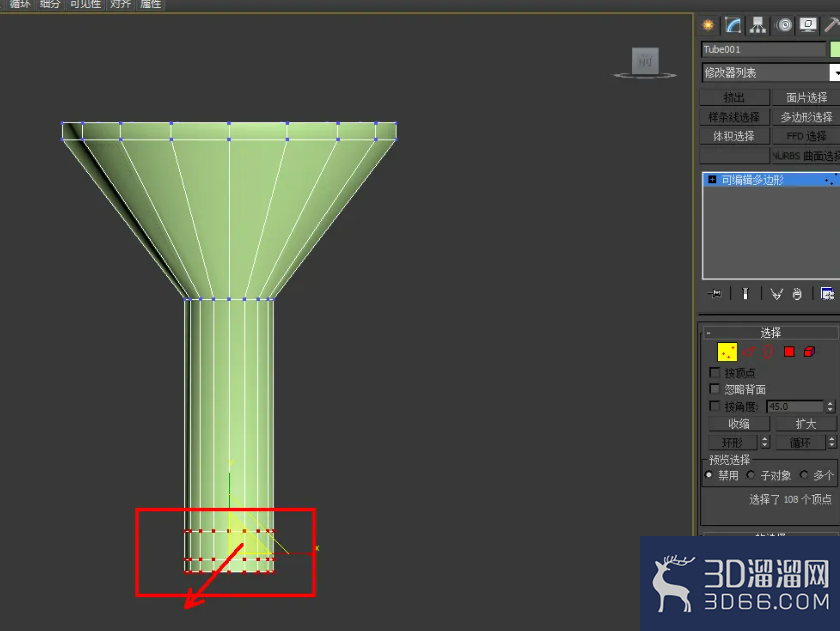
Task: Open the Hierarchy command panel tab
Action: pyautogui.click(x=758, y=25)
